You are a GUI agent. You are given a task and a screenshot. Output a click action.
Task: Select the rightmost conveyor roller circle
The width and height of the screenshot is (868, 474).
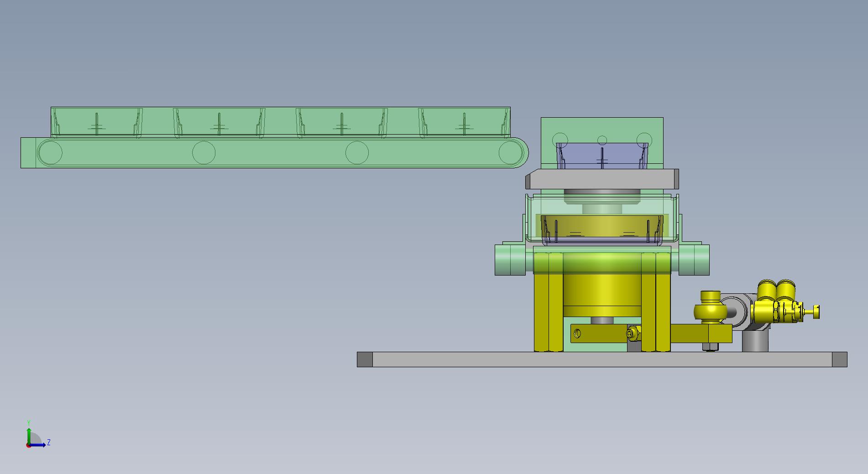pos(510,152)
